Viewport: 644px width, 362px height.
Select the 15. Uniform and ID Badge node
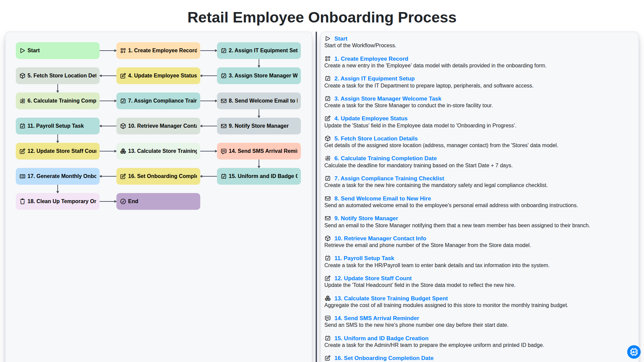point(259,176)
